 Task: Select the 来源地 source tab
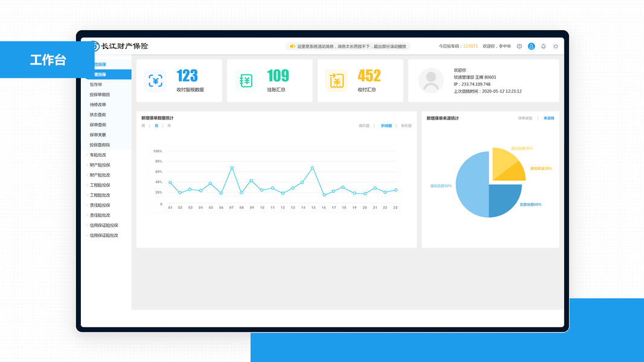point(549,118)
